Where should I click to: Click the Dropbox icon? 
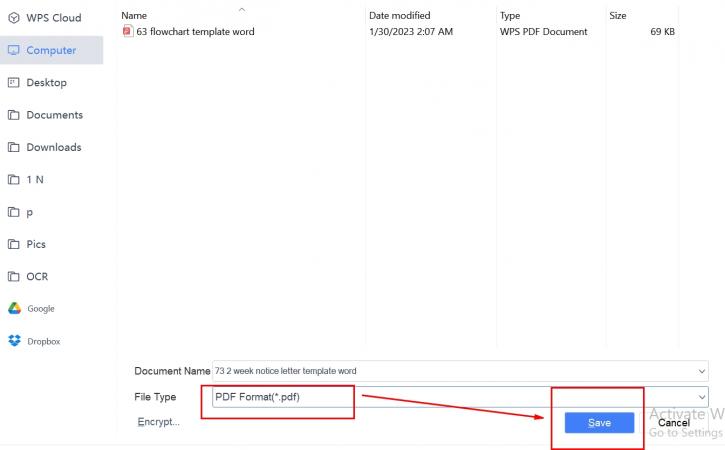click(14, 341)
